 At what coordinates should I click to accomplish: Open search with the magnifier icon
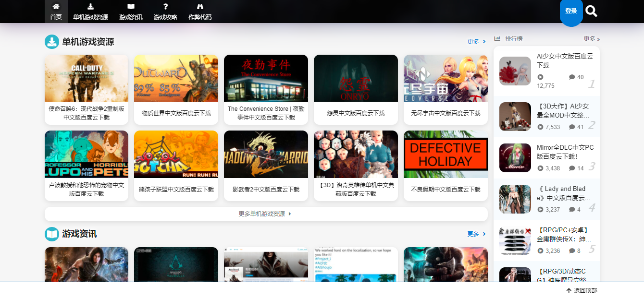tap(592, 11)
